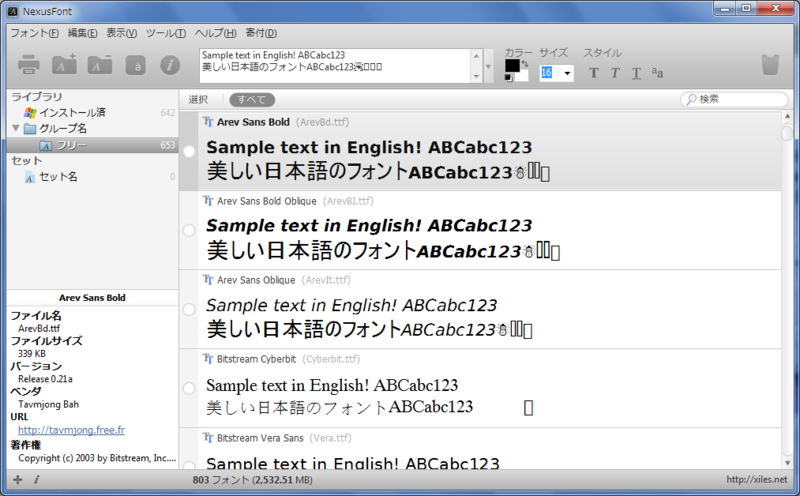Click the font list scrollbar down arrow
The height and width of the screenshot is (496, 800).
coord(788,463)
